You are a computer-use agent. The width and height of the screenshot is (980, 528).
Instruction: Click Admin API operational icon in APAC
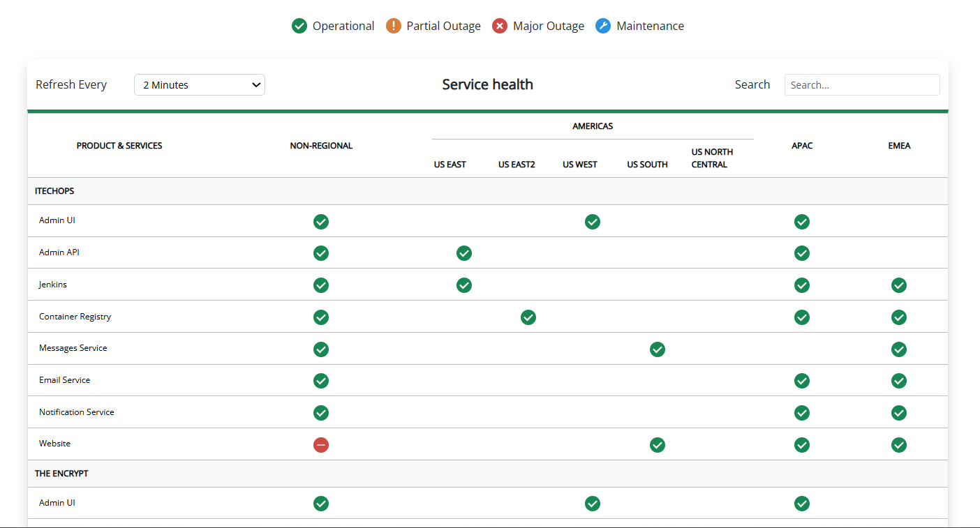801,253
